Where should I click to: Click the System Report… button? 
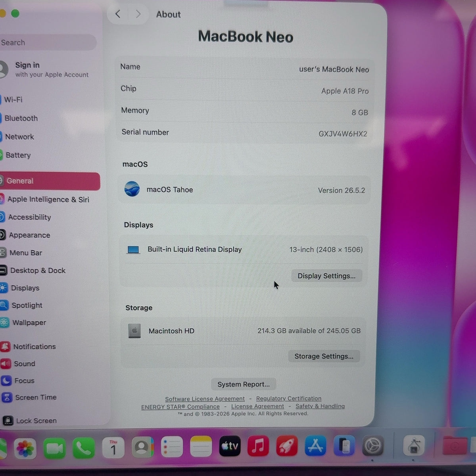(x=244, y=384)
